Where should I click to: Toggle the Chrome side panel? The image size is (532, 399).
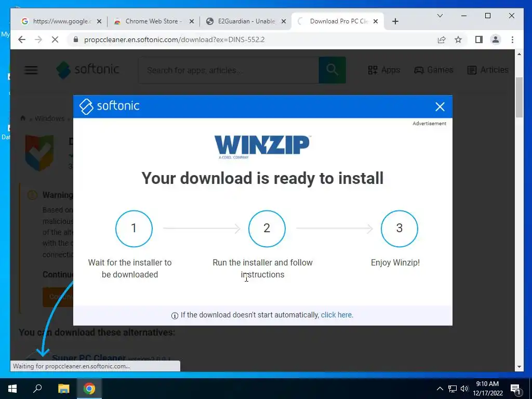pyautogui.click(x=478, y=39)
